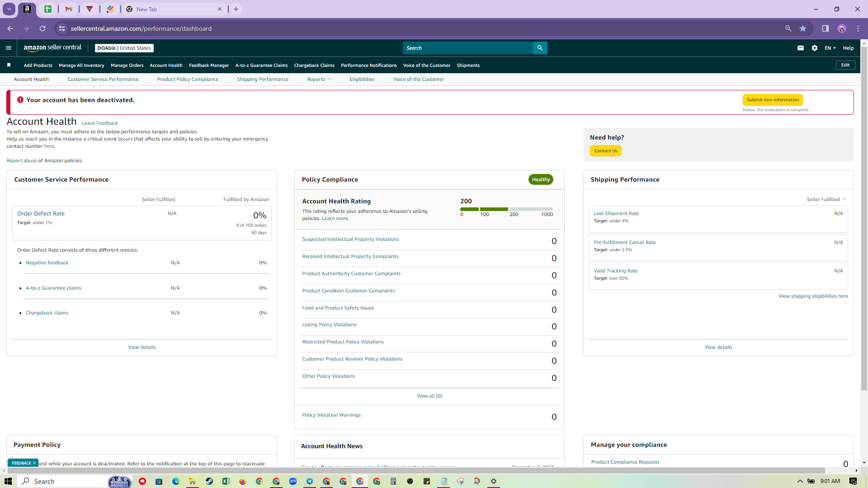The height and width of the screenshot is (488, 868).
Task: Open the Shipping Performance tab
Action: point(263,79)
